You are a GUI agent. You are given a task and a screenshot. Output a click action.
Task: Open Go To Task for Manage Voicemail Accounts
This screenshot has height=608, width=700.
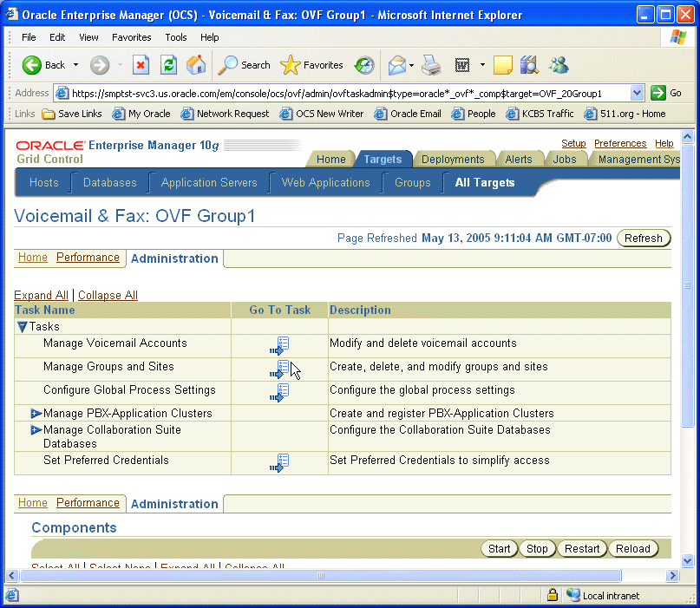(x=279, y=345)
